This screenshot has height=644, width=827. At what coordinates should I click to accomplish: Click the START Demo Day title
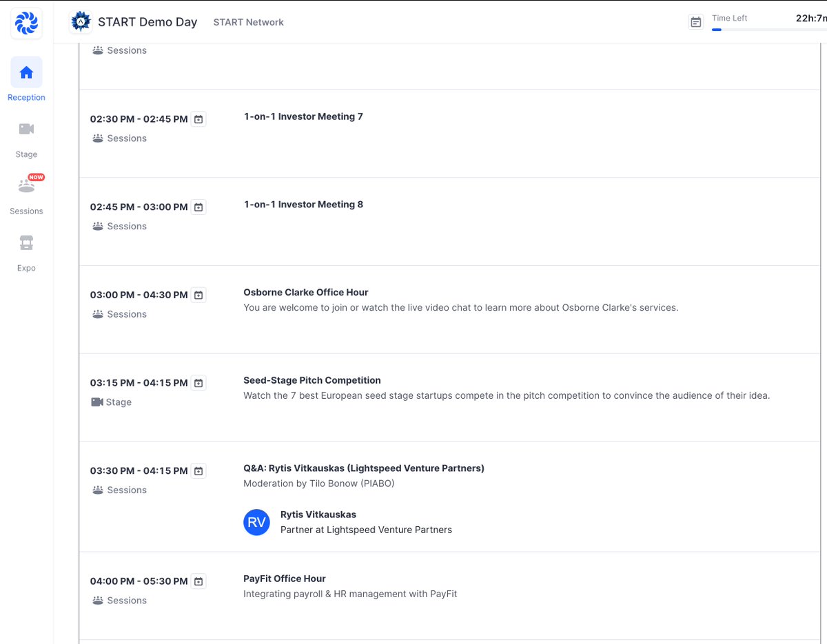(x=147, y=22)
